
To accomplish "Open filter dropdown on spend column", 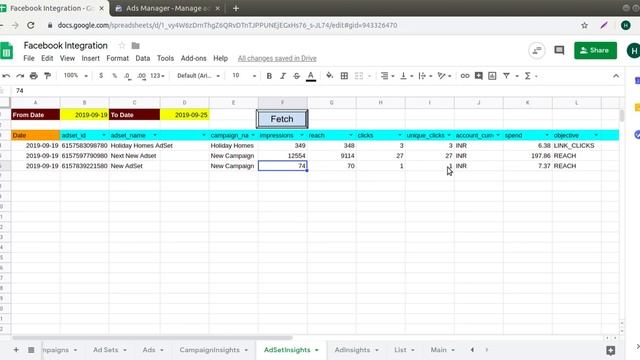I will click(547, 136).
